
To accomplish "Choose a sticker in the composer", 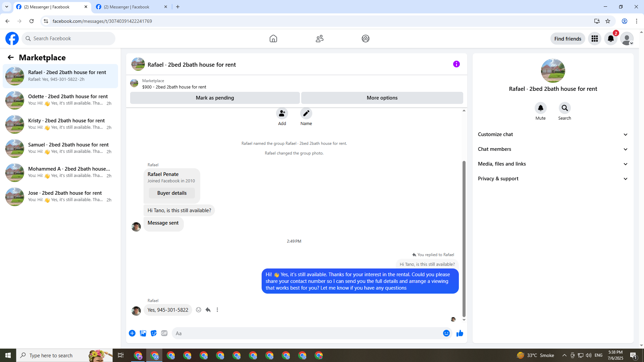I will 154,334.
